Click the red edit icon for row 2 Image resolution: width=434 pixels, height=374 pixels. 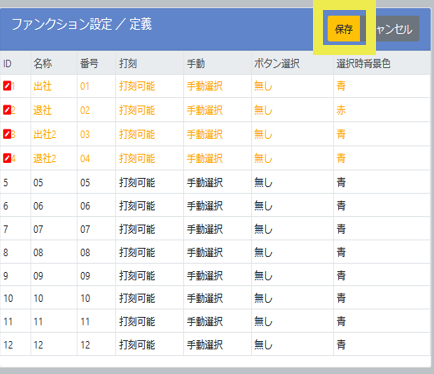(7, 110)
